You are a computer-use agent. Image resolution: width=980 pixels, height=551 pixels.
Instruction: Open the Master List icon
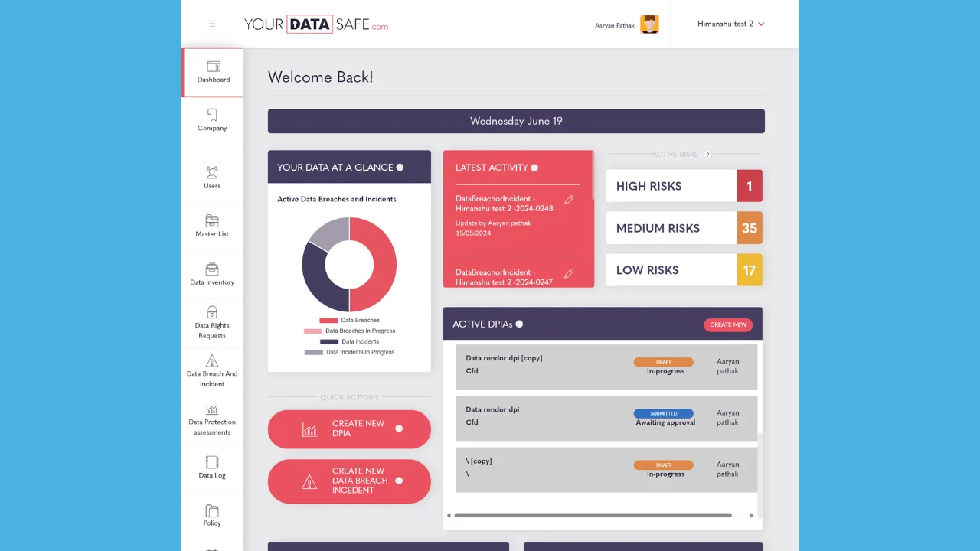click(212, 220)
